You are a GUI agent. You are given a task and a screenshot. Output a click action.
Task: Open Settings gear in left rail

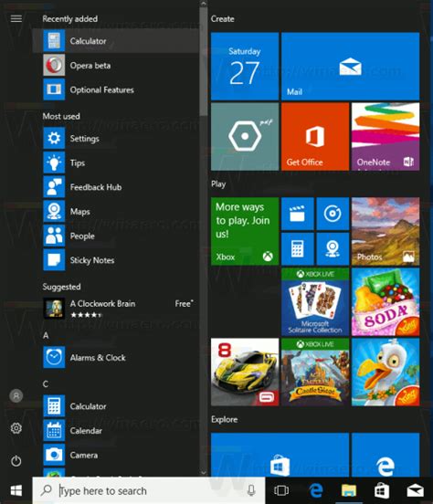pyautogui.click(x=16, y=428)
